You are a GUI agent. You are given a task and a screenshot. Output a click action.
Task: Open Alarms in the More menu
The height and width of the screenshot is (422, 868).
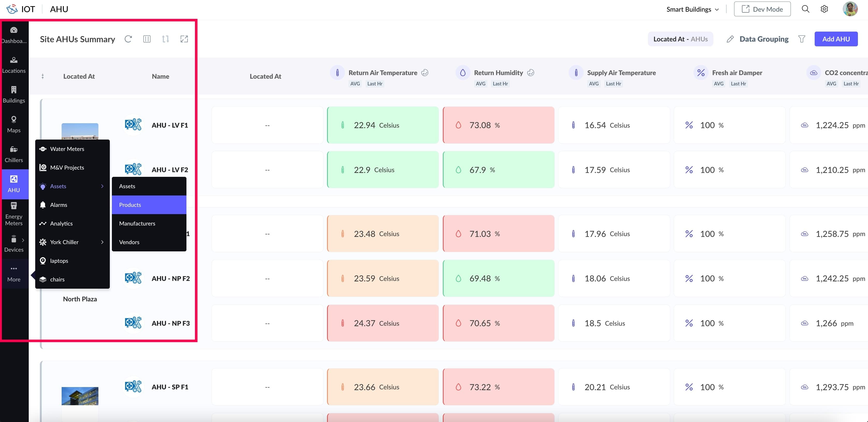click(59, 205)
